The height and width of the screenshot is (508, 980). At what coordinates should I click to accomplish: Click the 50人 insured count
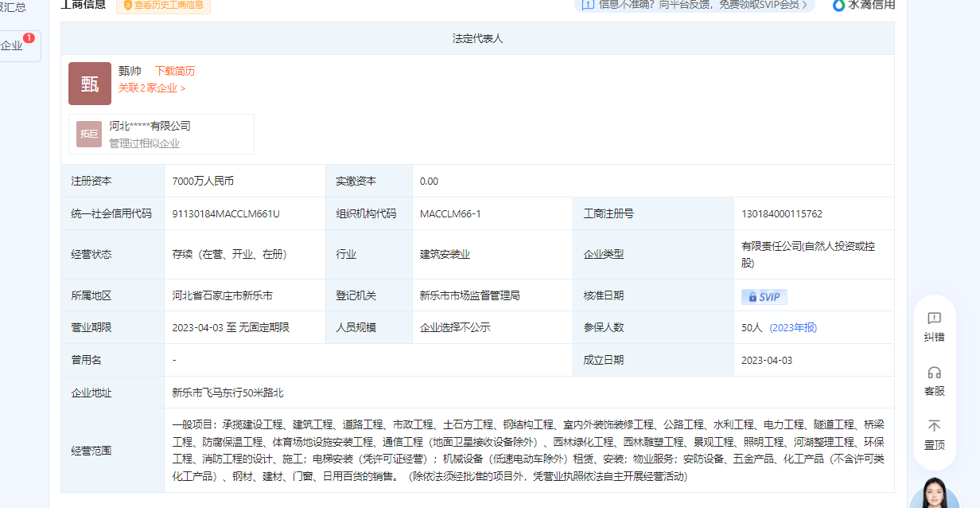[752, 327]
